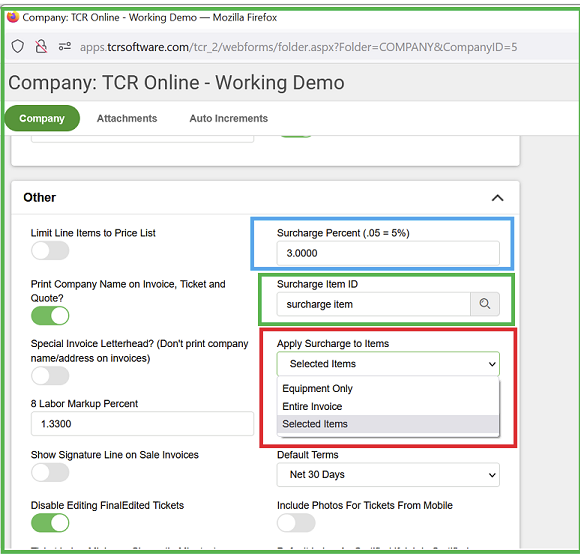This screenshot has height=556, width=580.
Task: Click the insecure connection padlock icon
Action: (41, 47)
